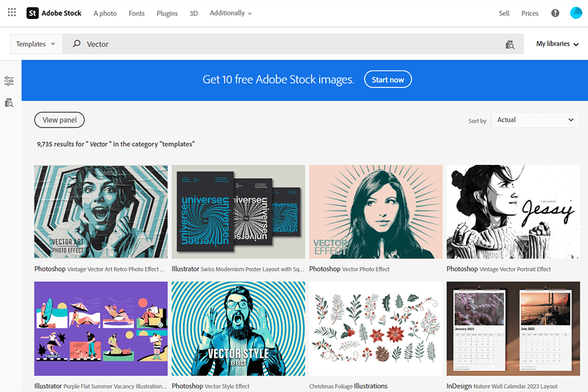Click the Adobe Stock logo
Image resolution: width=588 pixels, height=392 pixels.
tap(54, 13)
